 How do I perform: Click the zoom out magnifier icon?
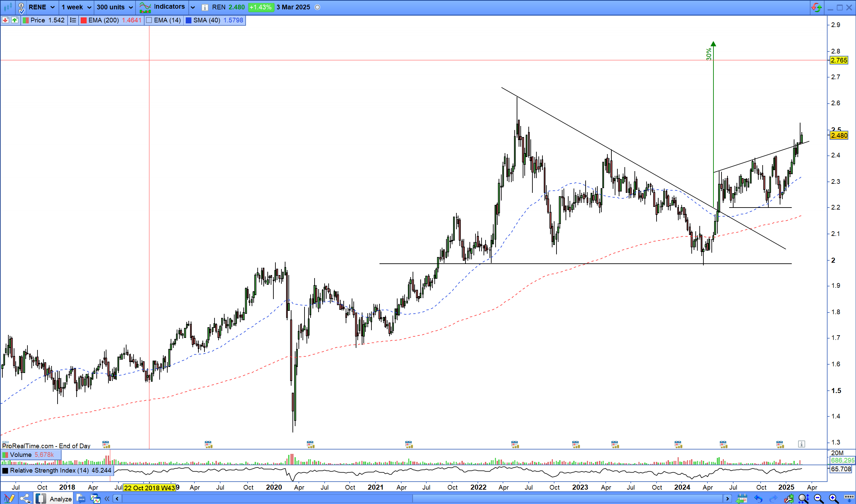[x=819, y=498]
